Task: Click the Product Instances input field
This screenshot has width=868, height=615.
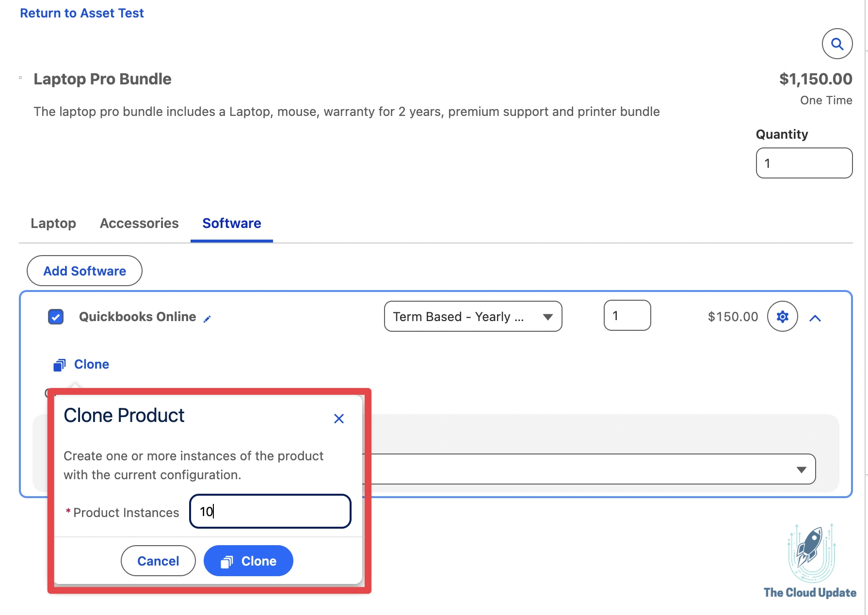Action: [x=270, y=512]
